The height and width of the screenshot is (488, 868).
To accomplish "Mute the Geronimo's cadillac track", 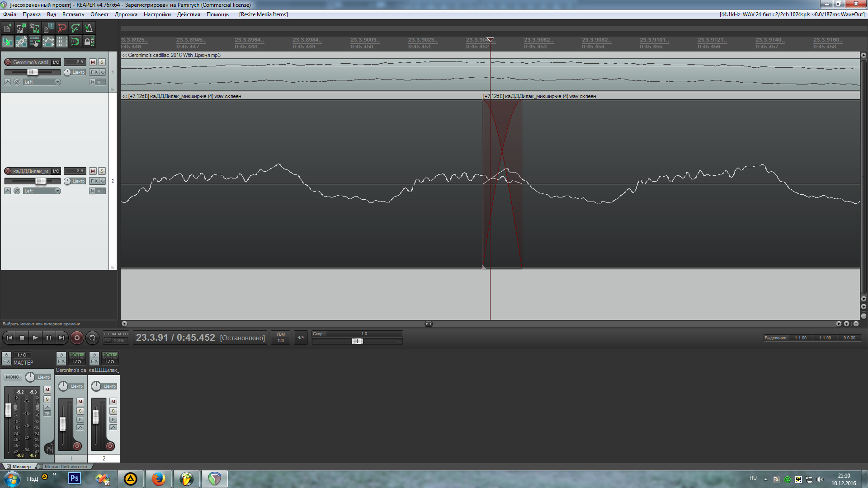I will (x=93, y=62).
